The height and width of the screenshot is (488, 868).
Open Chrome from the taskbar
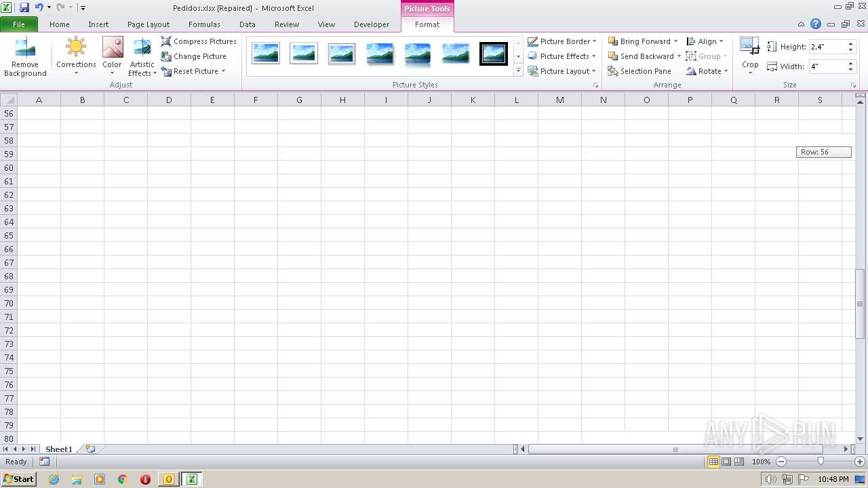pyautogui.click(x=123, y=479)
